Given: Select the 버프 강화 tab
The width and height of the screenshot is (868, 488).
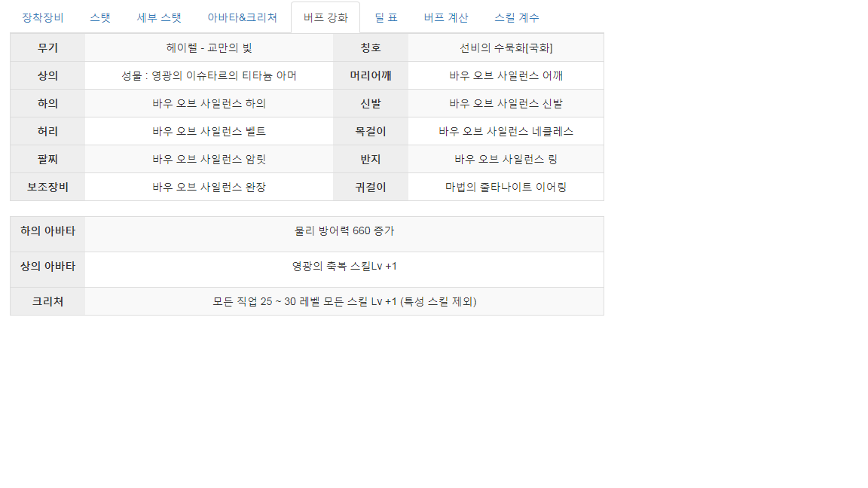Looking at the screenshot, I should click(x=325, y=18).
